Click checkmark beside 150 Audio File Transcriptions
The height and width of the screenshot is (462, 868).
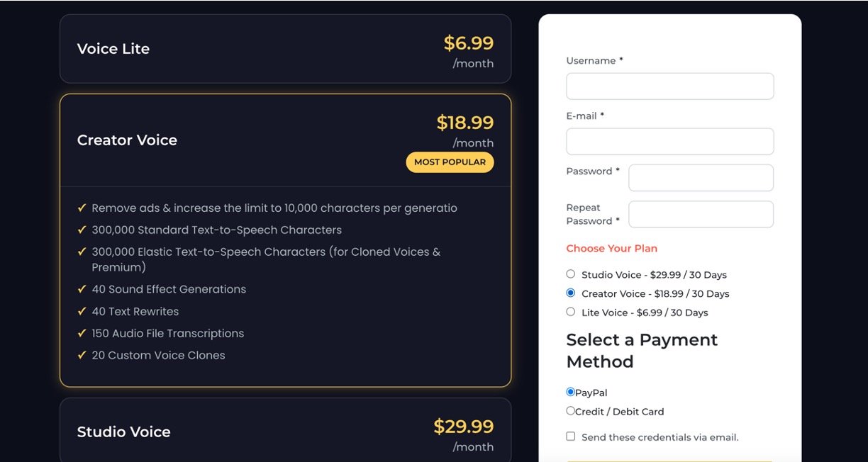point(82,334)
